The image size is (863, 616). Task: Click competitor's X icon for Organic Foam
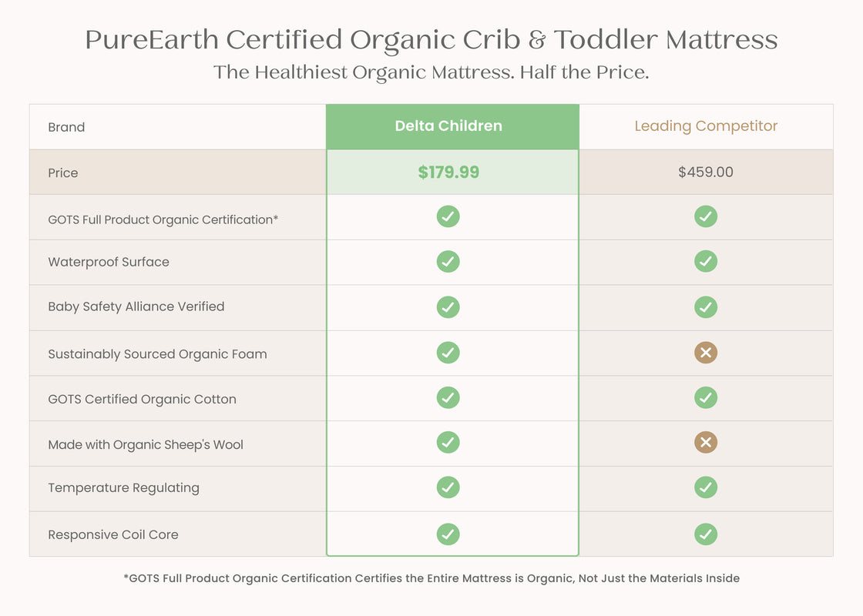click(x=706, y=353)
